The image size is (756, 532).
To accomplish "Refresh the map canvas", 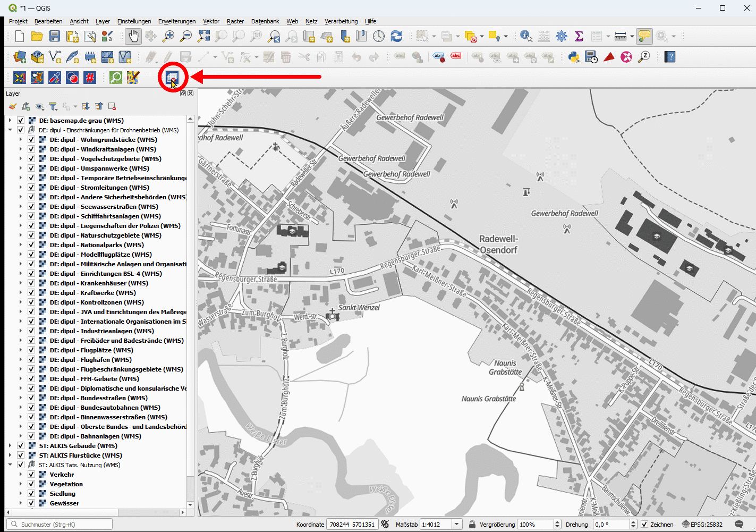I will pyautogui.click(x=396, y=36).
